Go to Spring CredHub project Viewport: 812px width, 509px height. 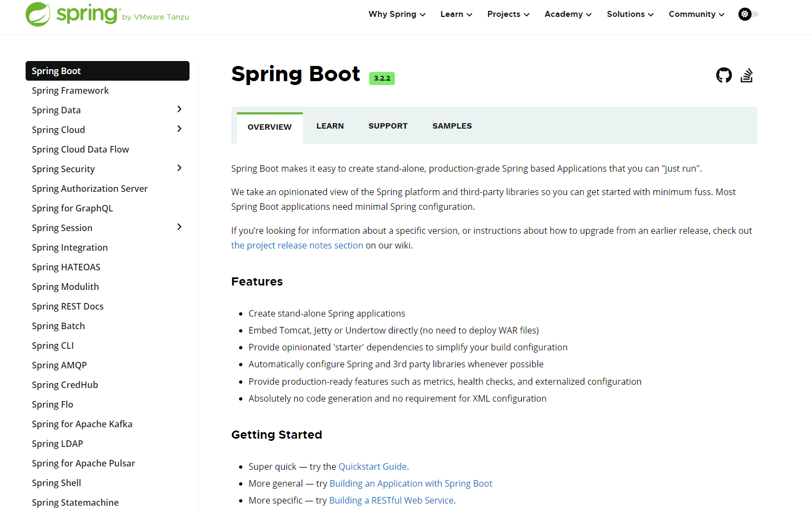pyautogui.click(x=65, y=385)
